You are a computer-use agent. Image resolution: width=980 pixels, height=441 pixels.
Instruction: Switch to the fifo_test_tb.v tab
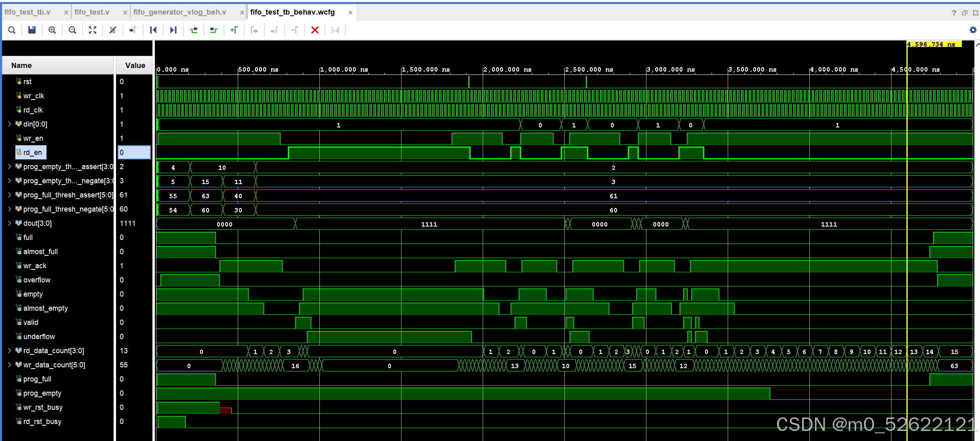(27, 12)
